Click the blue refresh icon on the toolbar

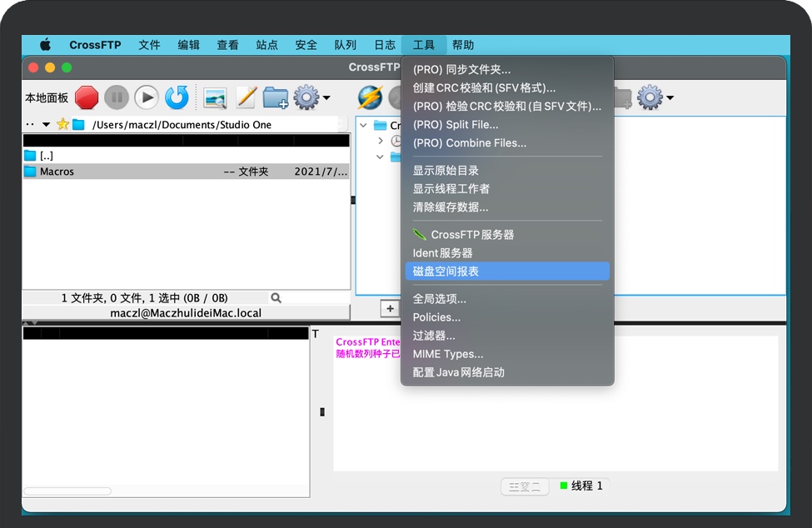click(177, 97)
